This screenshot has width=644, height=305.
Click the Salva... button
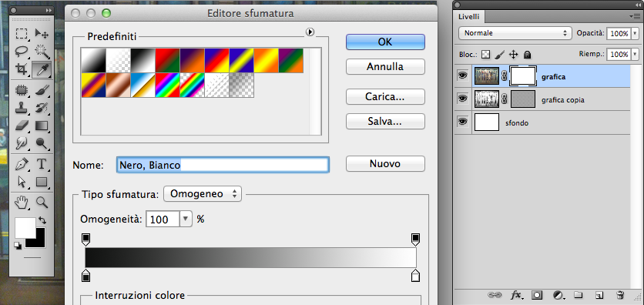(x=385, y=121)
